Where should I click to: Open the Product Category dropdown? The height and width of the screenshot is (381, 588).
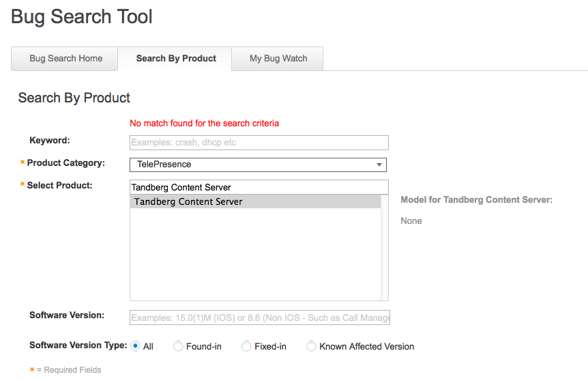[x=258, y=165]
